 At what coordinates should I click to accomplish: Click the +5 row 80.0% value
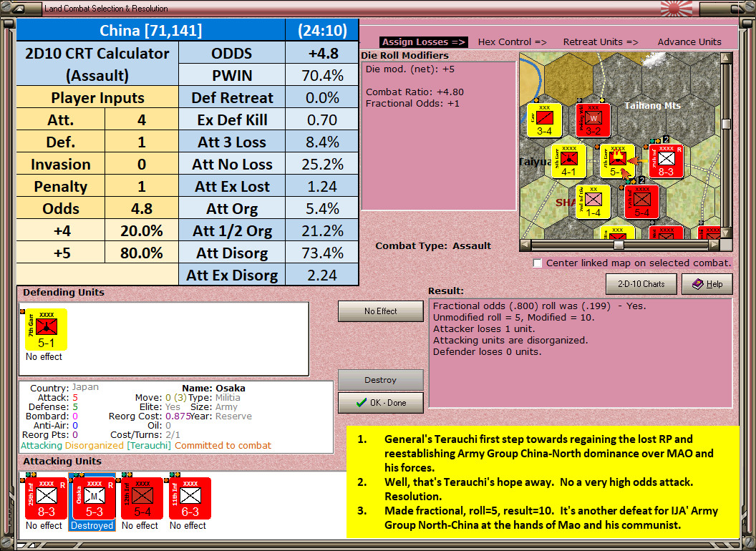(x=141, y=253)
